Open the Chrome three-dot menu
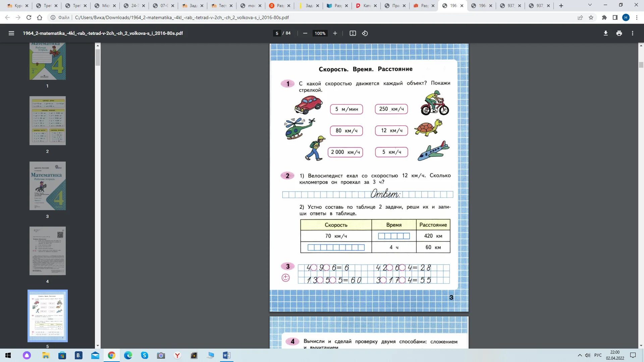 637,17
